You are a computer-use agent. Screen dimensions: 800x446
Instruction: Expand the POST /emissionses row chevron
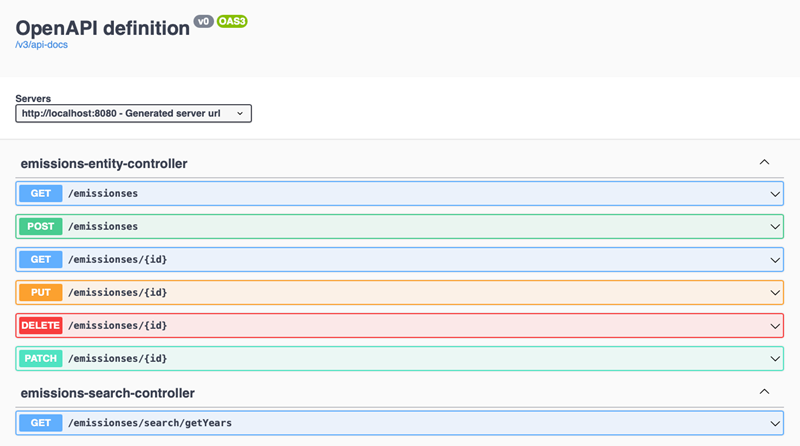(x=774, y=227)
